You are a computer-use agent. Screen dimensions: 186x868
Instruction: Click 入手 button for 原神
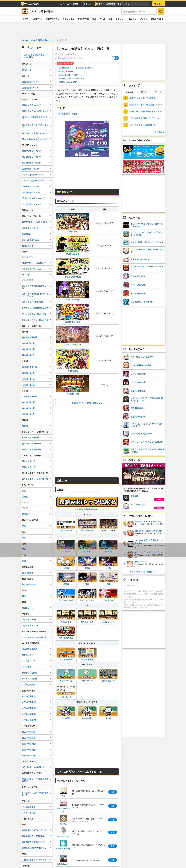pos(112,792)
